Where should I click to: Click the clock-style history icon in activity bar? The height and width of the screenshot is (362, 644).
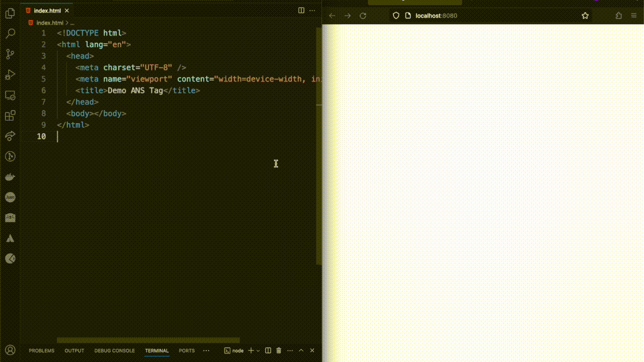(10, 156)
